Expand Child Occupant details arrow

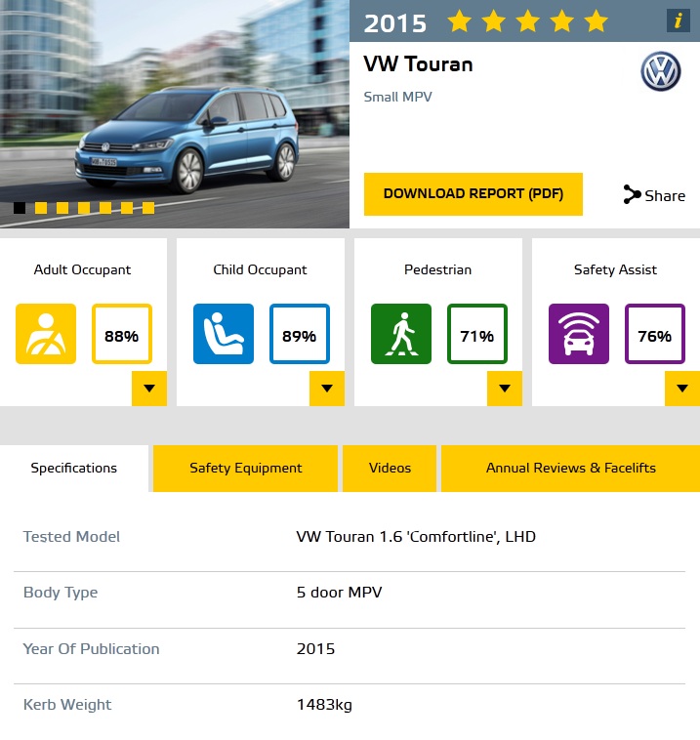(327, 389)
